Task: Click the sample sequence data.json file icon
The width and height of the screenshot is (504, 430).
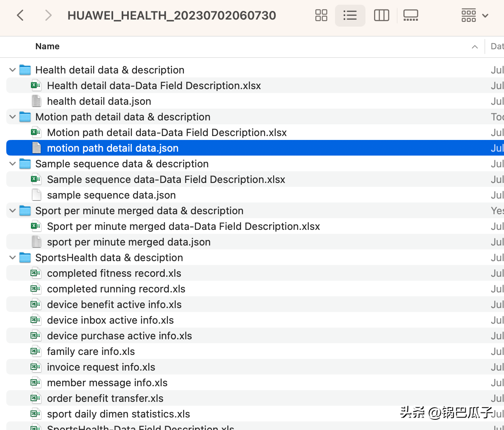Action: point(36,195)
